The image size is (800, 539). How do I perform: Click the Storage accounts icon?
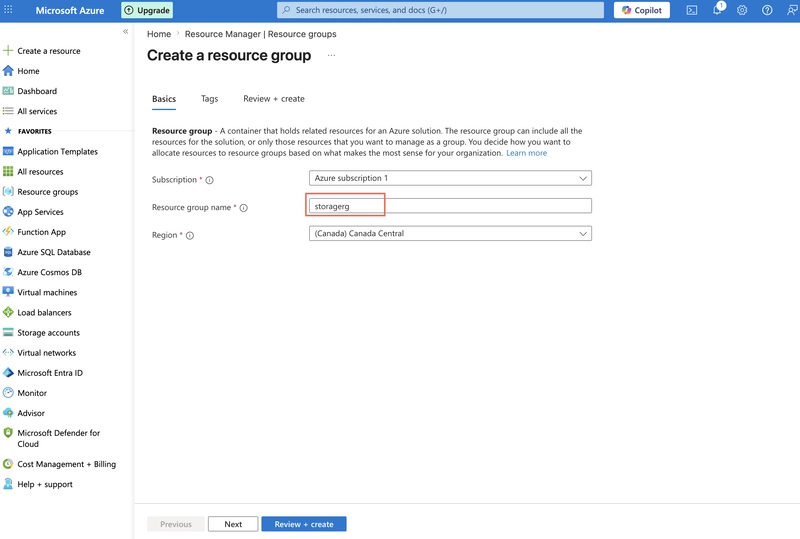[x=8, y=332]
